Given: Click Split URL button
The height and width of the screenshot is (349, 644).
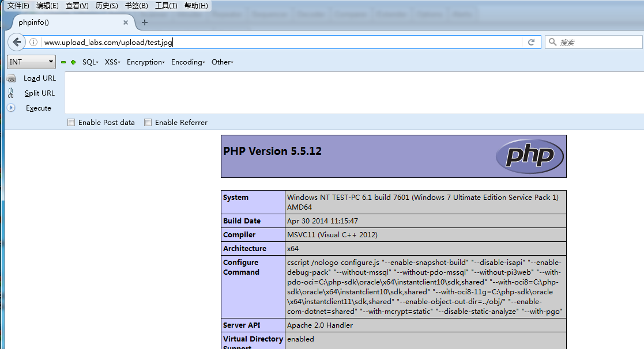Looking at the screenshot, I should pyautogui.click(x=39, y=93).
